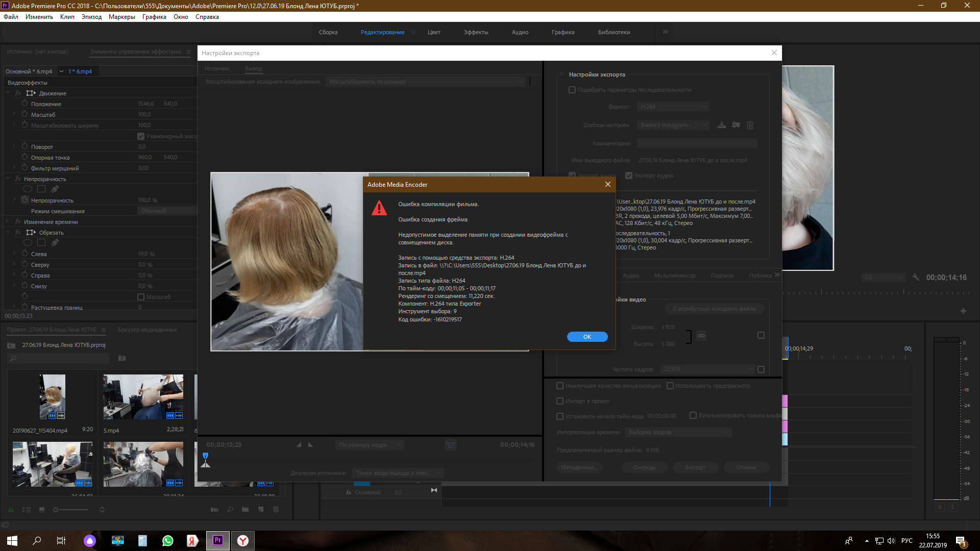Open the time interpolation dropdown

pyautogui.click(x=678, y=432)
